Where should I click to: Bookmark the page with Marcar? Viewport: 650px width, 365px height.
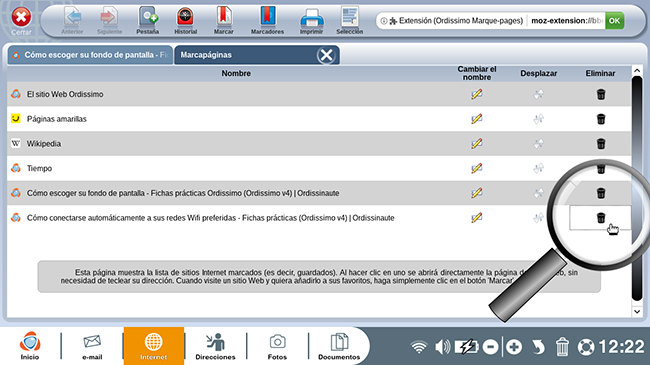click(x=224, y=20)
